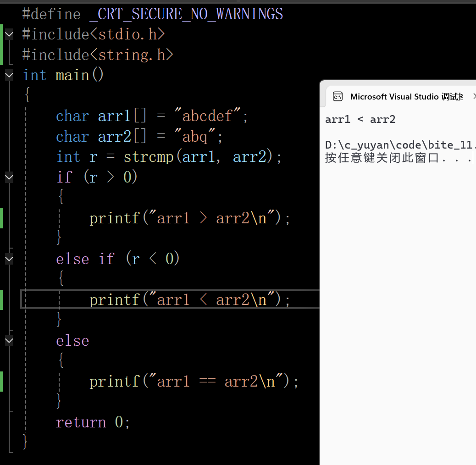476x465 pixels.
Task: Click the console output line arr1 < arr2
Action: [x=360, y=120]
